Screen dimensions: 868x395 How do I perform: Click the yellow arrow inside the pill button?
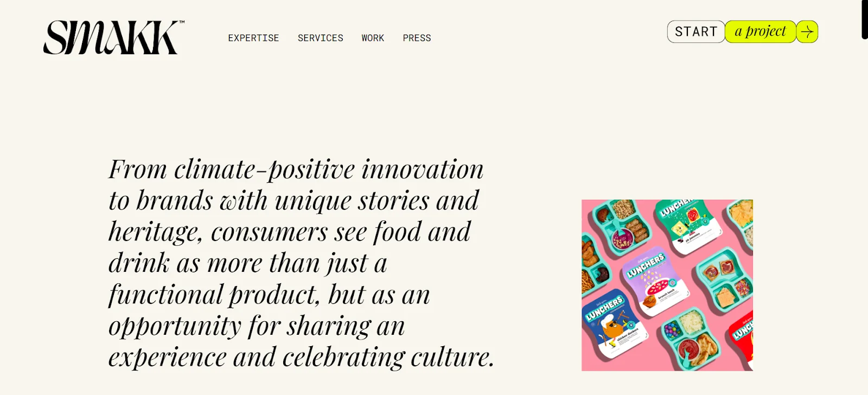807,32
